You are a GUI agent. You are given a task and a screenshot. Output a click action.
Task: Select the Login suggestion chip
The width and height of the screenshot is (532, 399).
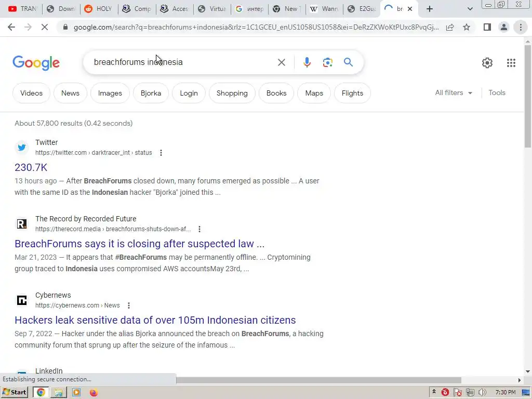pyautogui.click(x=189, y=93)
